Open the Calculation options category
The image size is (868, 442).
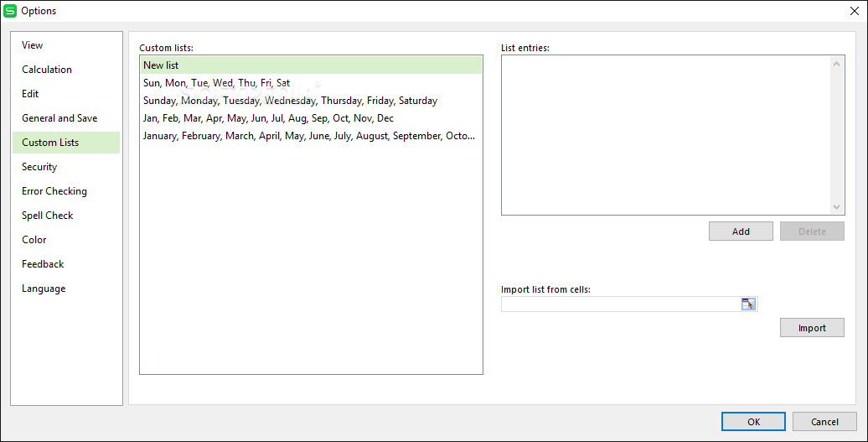point(66,70)
